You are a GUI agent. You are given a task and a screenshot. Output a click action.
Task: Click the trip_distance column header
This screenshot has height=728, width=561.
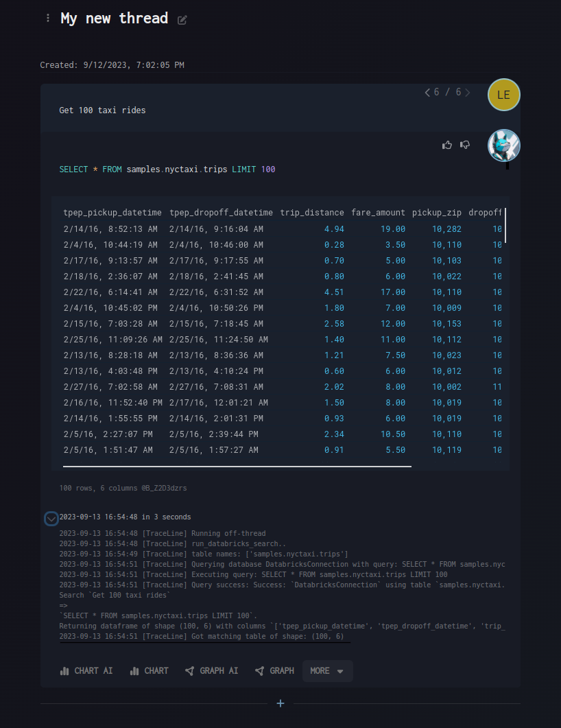[312, 213]
